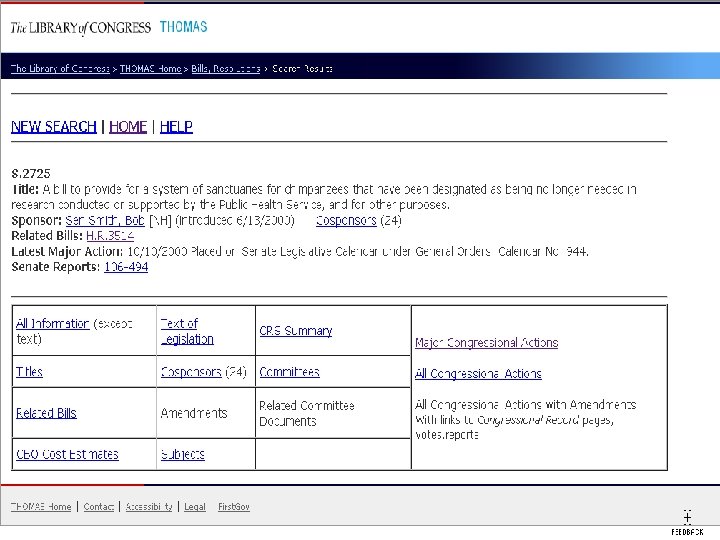Viewport: 720px width, 540px height.
Task: Open the Titles link
Action: [x=29, y=372]
